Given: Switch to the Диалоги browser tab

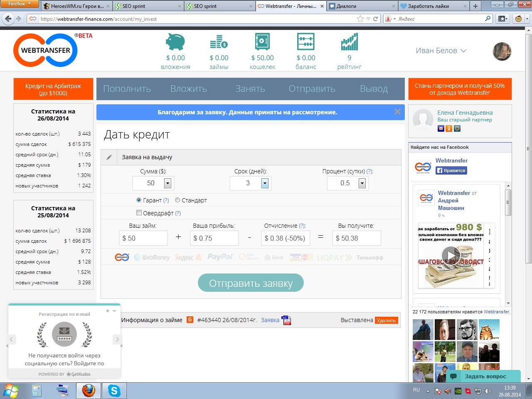Looking at the screenshot, I should pyautogui.click(x=362, y=6).
